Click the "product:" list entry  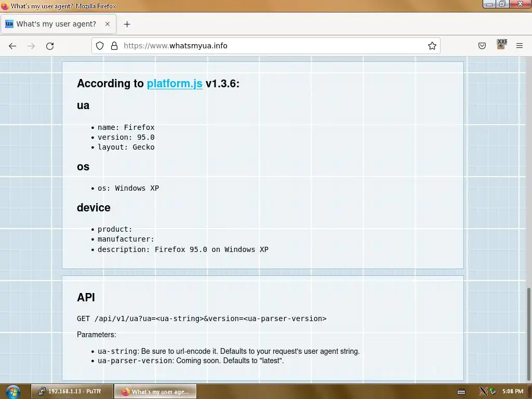click(x=115, y=229)
